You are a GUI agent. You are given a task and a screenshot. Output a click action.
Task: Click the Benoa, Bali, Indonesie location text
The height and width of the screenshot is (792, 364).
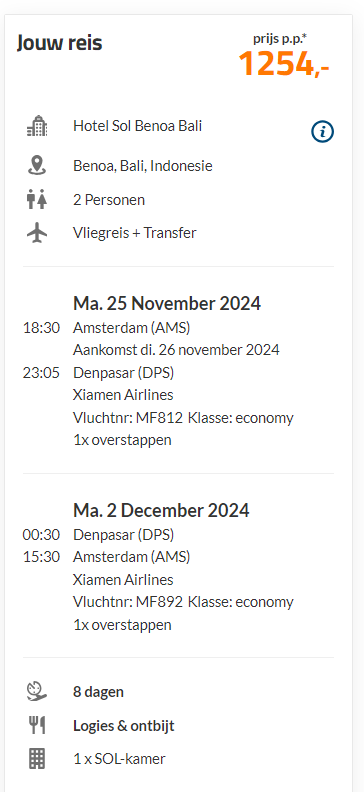(x=143, y=166)
